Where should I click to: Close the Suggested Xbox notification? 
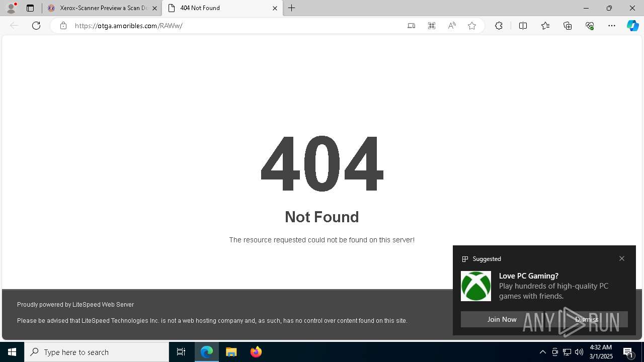click(622, 258)
